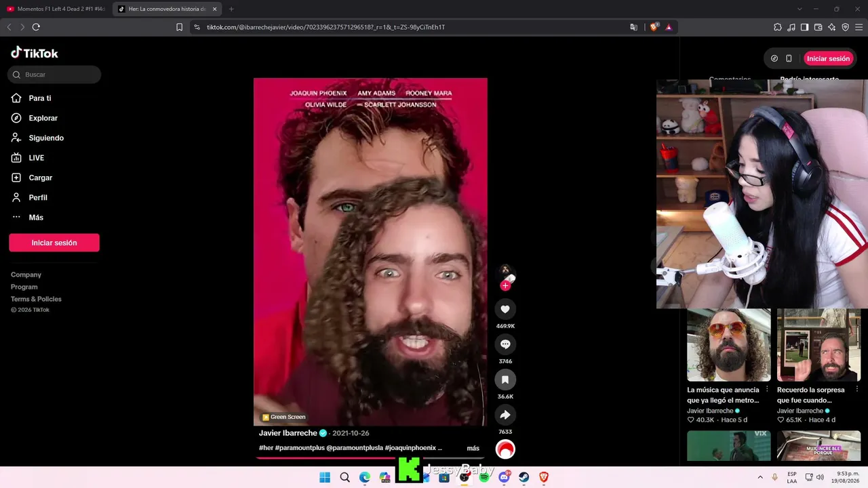
Task: Open the Windows taskbar search
Action: (344, 477)
